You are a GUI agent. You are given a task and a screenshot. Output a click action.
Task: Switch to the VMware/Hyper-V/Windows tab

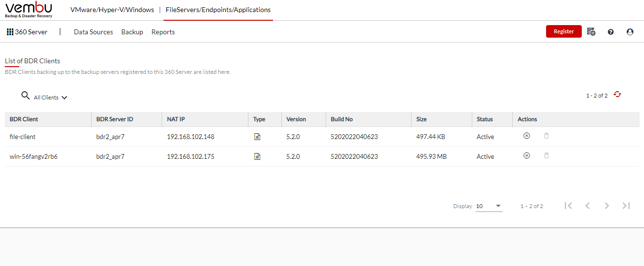tap(112, 10)
